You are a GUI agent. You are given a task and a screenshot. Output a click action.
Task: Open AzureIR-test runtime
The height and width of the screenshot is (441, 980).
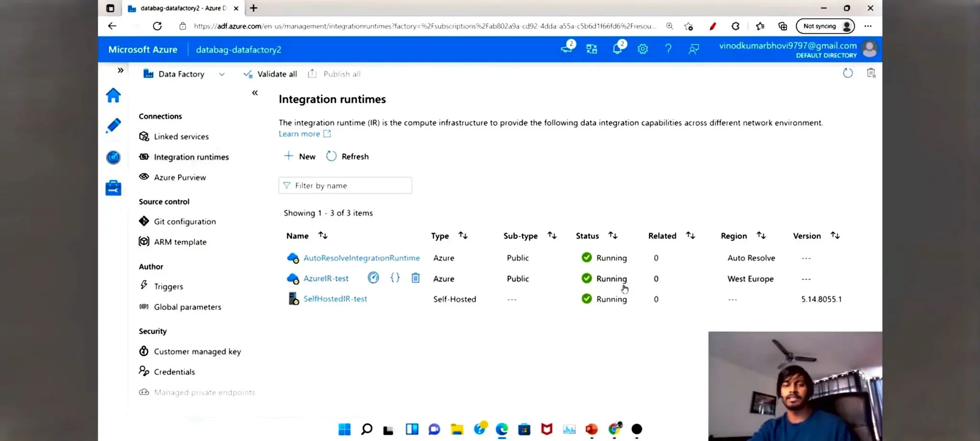point(326,278)
